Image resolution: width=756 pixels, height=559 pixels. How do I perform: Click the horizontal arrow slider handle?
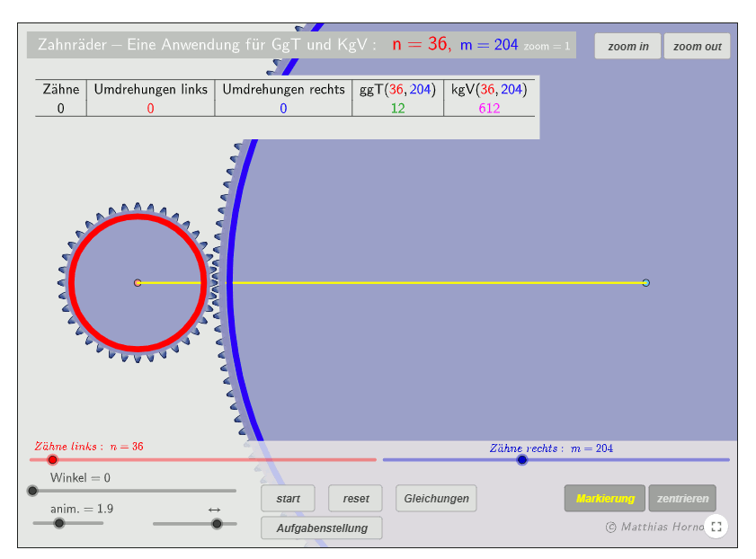click(x=217, y=523)
